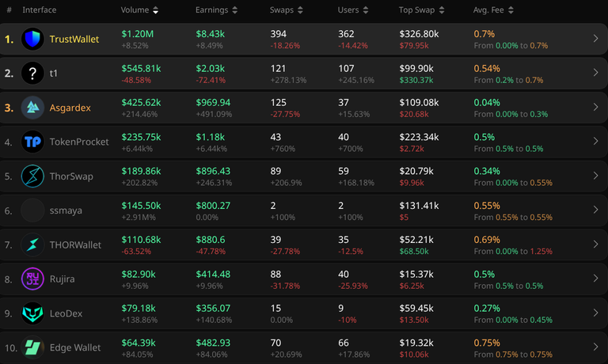Expand the Edge Wallet row chevron
The width and height of the screenshot is (608, 364).
pyautogui.click(x=595, y=347)
